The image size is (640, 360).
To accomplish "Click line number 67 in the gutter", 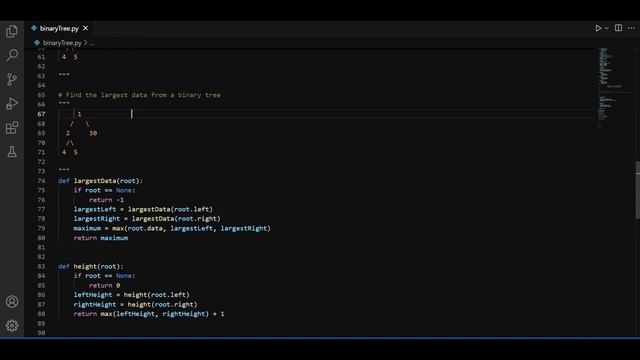I will point(41,114).
